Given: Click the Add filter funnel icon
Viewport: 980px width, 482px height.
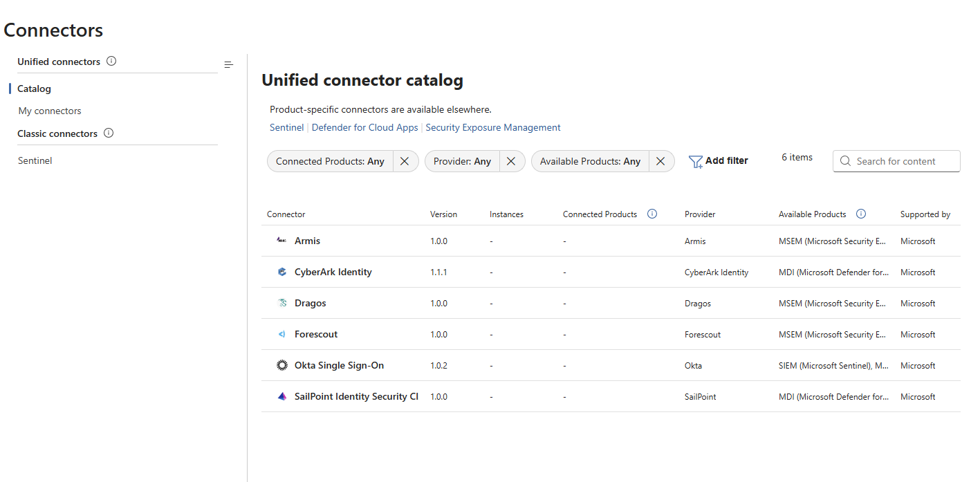Looking at the screenshot, I should click(x=696, y=161).
